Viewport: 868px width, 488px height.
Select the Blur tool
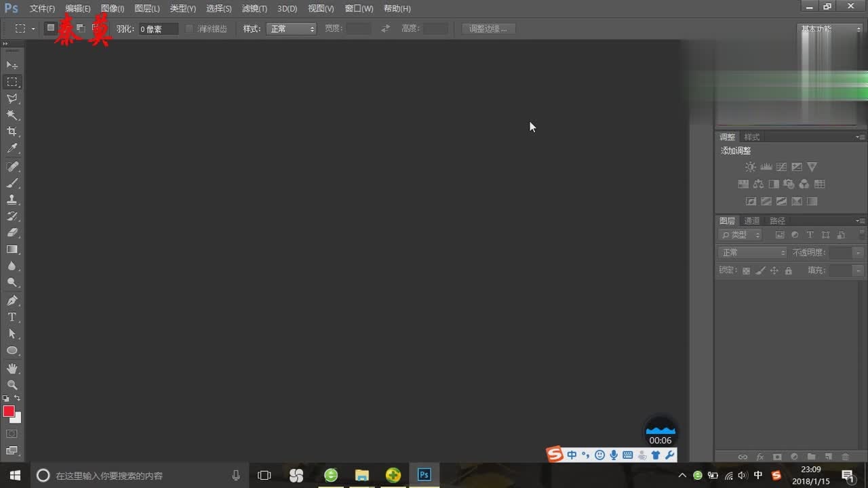[x=12, y=266]
